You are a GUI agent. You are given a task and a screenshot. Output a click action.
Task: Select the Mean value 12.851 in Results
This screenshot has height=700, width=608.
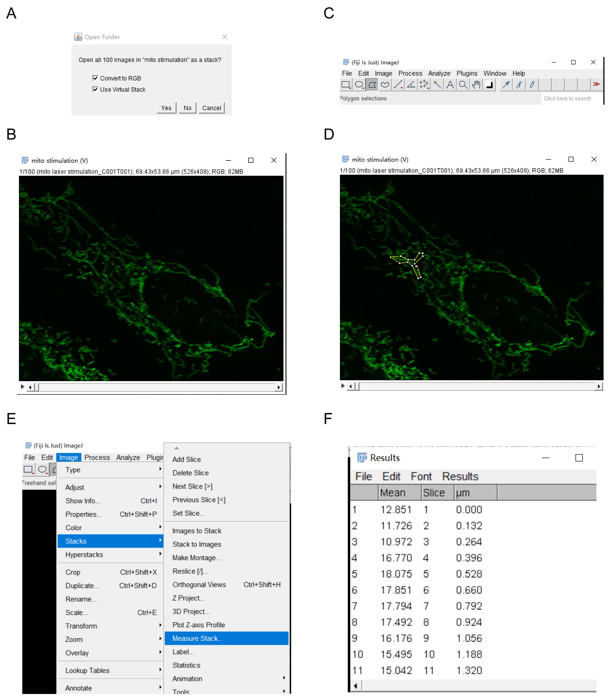pos(396,509)
